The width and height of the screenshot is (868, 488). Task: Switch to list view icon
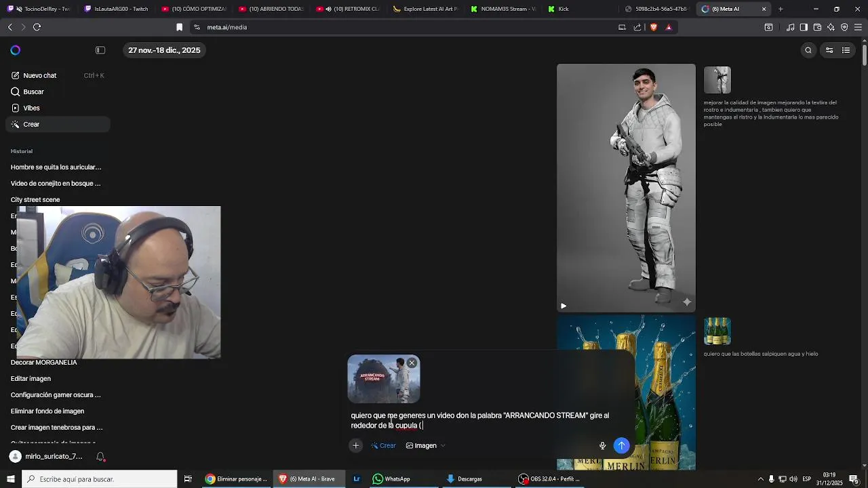tap(846, 50)
